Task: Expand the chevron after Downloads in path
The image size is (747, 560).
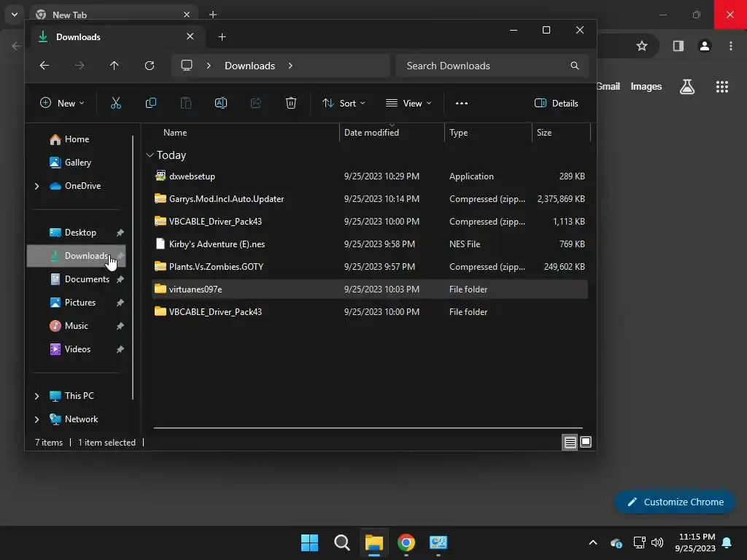Action: pyautogui.click(x=290, y=66)
